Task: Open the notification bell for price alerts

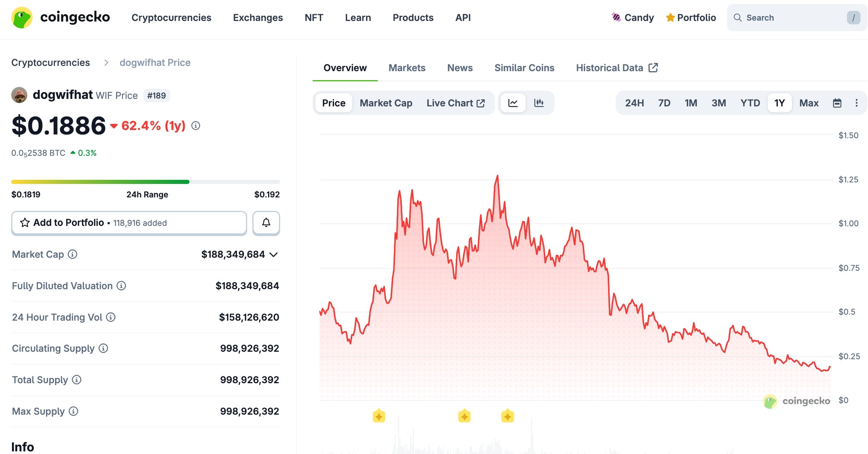Action: coord(266,223)
